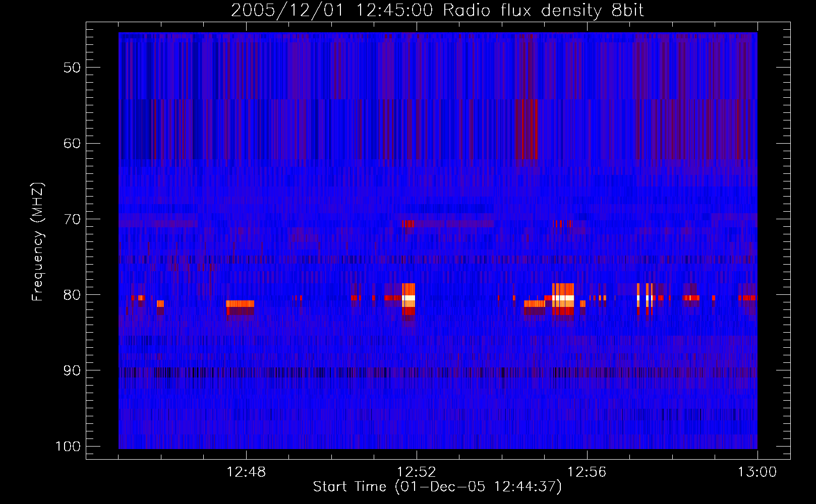The image size is (816, 504).
Task: Select the 60 frequency tick label
Action: click(x=72, y=143)
